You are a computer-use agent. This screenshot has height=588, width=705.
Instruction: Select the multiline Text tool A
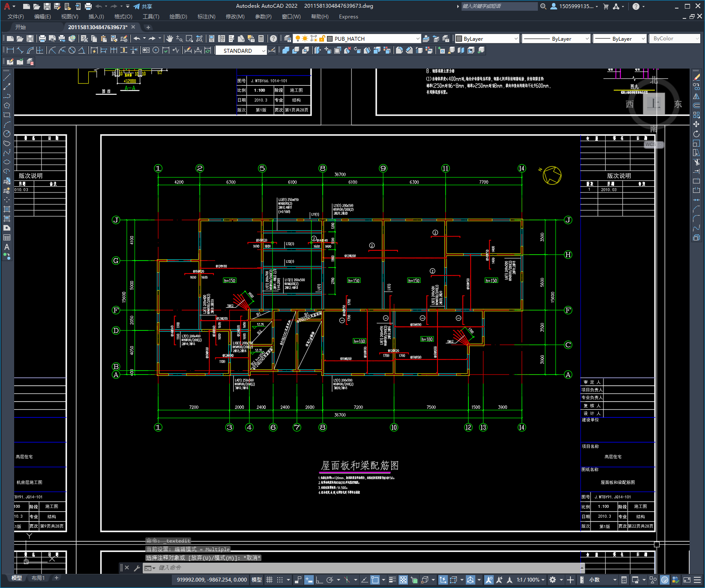[x=6, y=247]
